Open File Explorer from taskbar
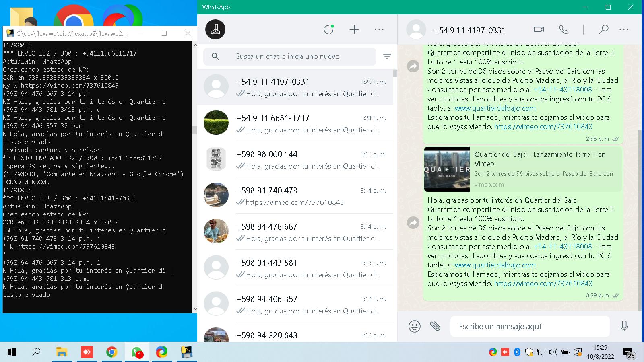This screenshot has width=644, height=362. (62, 352)
